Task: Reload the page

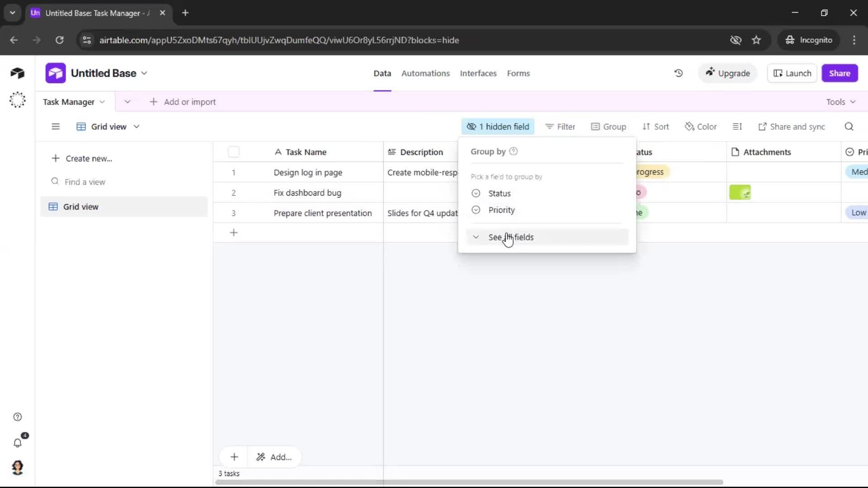Action: (59, 40)
